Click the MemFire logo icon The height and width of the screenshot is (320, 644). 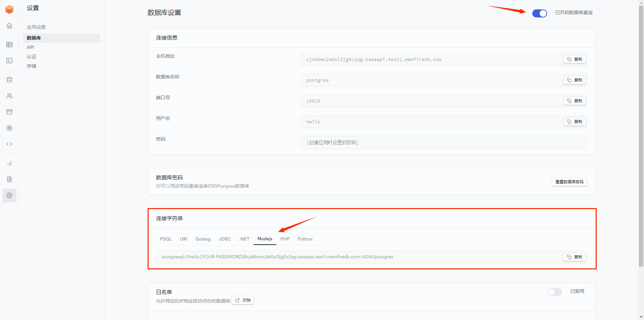point(9,9)
